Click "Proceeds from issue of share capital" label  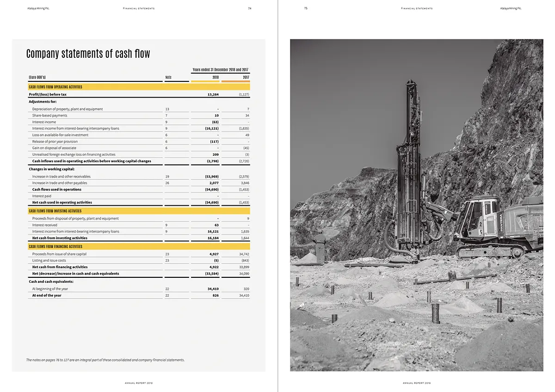coord(59,254)
